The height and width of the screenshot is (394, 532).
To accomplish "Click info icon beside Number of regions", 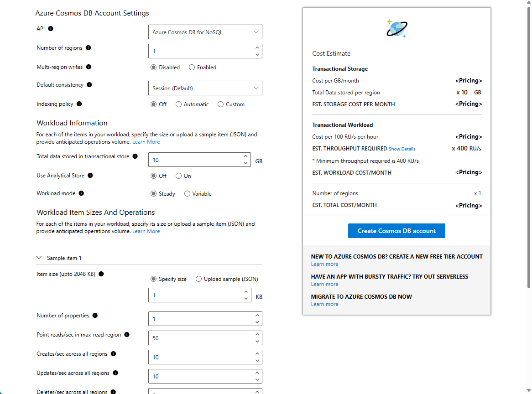I will click(x=89, y=48).
